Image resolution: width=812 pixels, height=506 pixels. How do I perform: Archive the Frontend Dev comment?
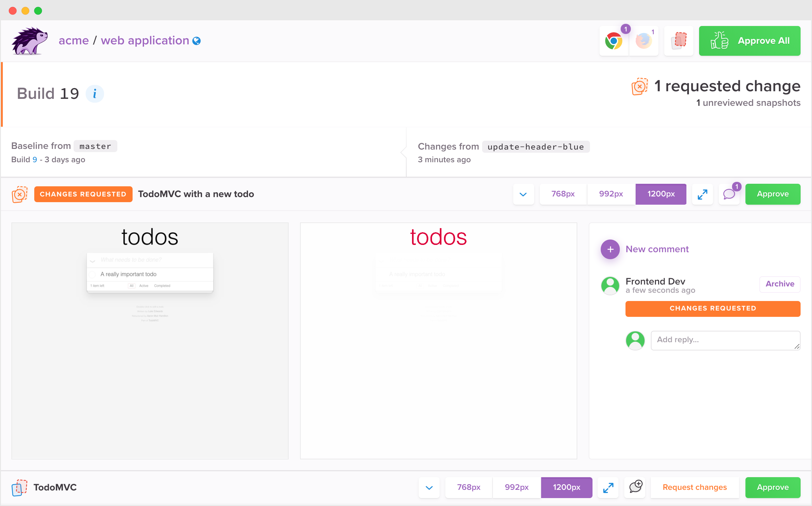tap(780, 284)
